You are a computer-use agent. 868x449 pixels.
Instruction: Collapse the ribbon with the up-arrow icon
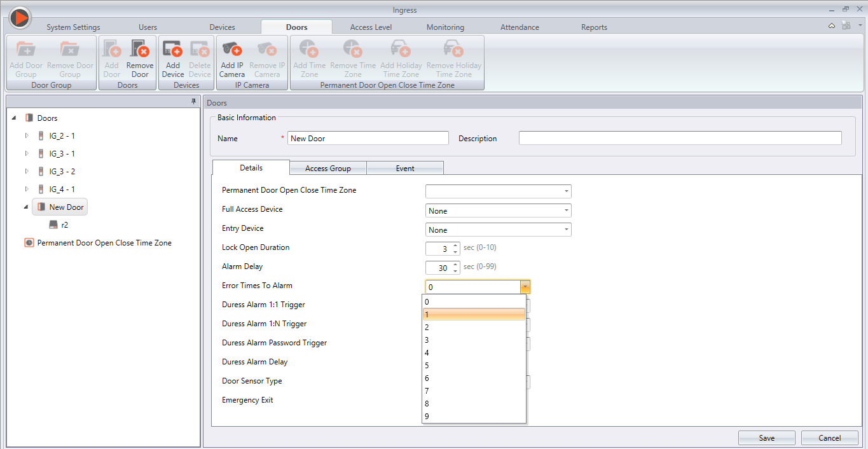(x=832, y=26)
